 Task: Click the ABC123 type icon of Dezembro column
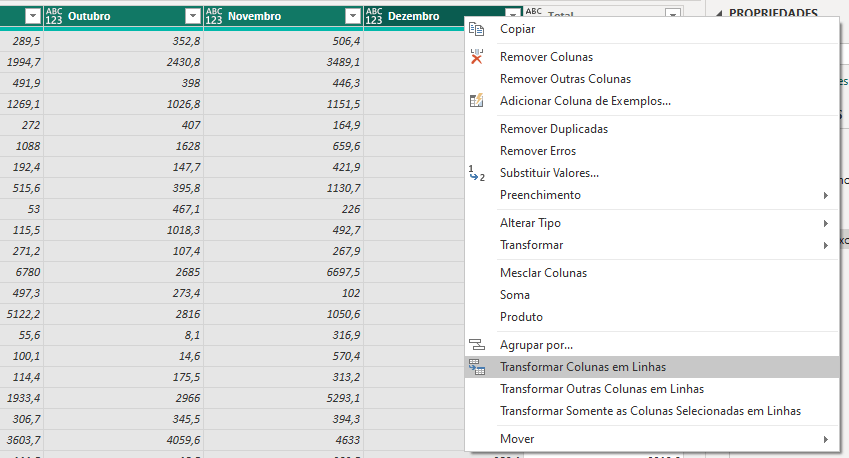[374, 16]
